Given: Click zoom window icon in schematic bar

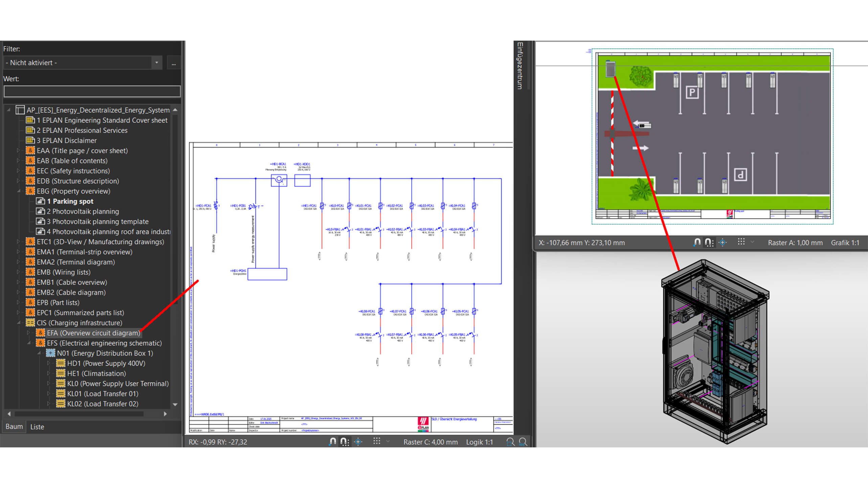Looking at the screenshot, I should tap(510, 442).
